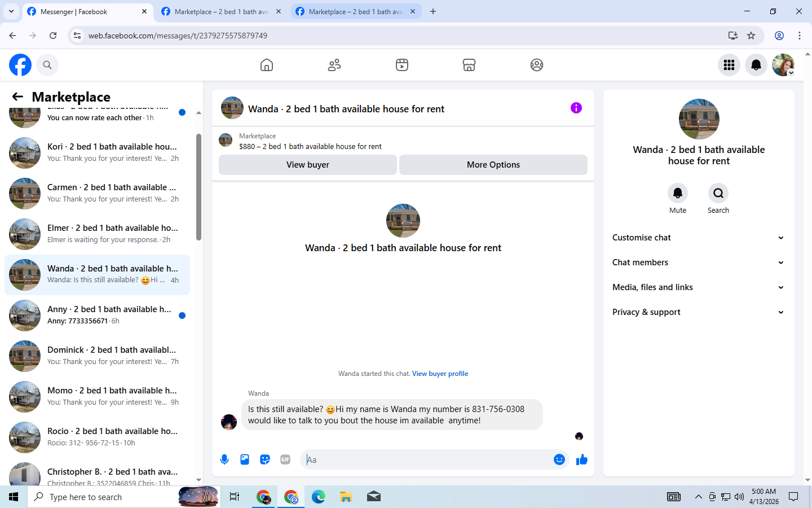The height and width of the screenshot is (508, 812).
Task: Open the Facebook logo home link
Action: pos(20,65)
